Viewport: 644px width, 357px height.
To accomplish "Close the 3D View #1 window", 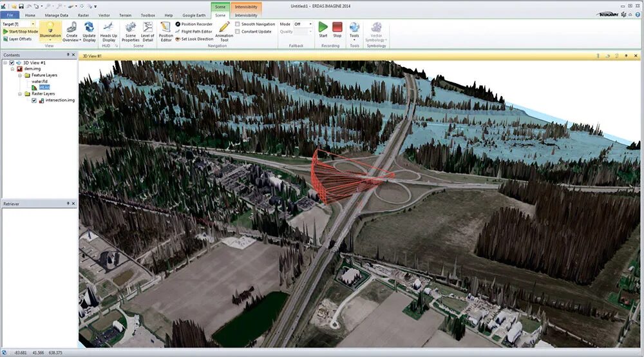I will point(636,55).
